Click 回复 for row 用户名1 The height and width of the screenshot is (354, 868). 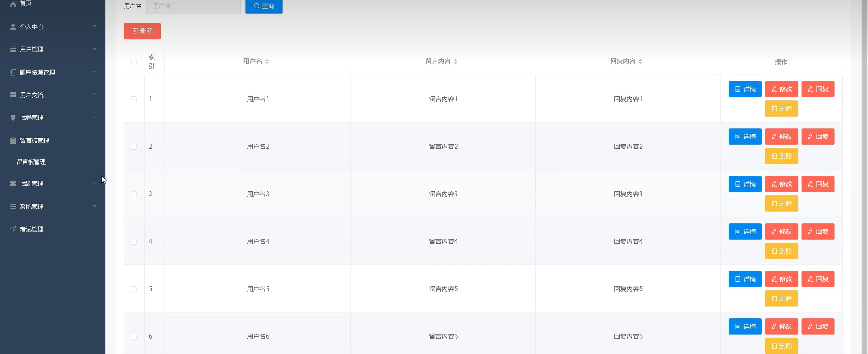pyautogui.click(x=818, y=89)
